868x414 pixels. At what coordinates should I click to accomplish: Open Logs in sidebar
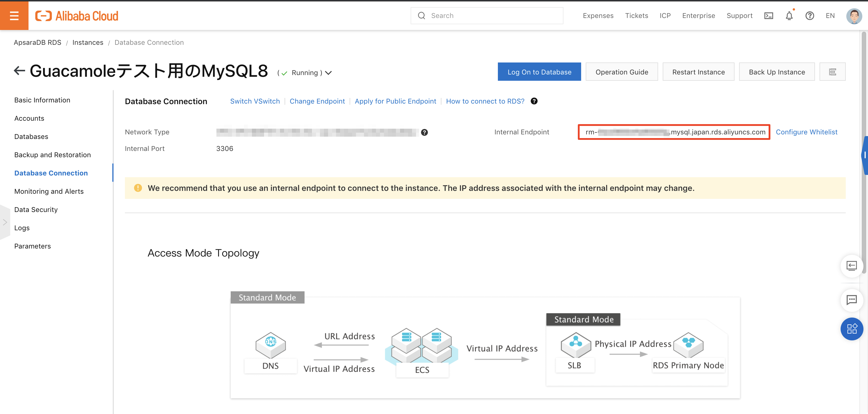(22, 228)
